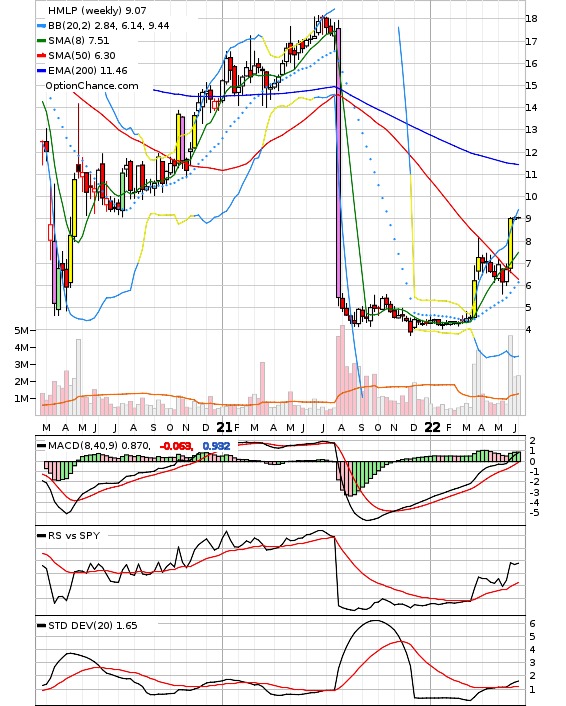Open the OptionChance.com watermark link
Viewport: 566px width, 706px height.
[x=92, y=86]
